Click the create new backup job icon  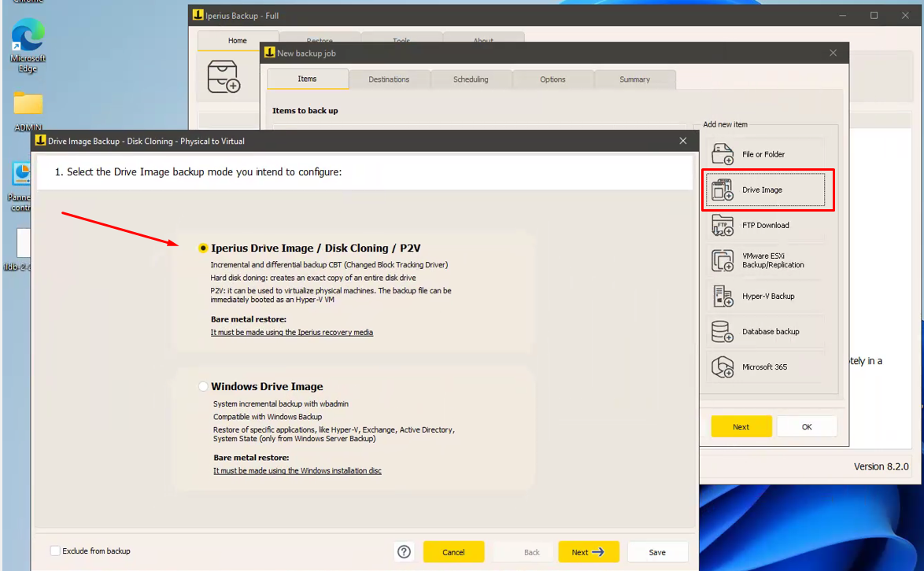pyautogui.click(x=224, y=76)
